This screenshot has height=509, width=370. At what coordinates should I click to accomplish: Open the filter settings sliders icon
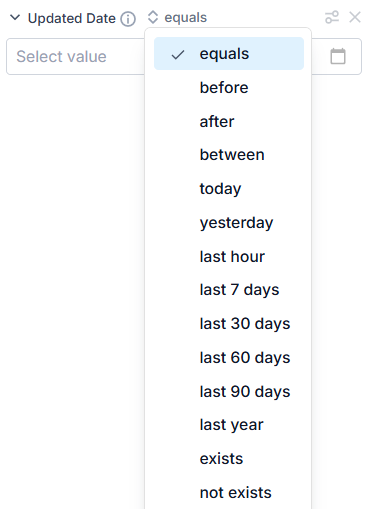click(332, 17)
